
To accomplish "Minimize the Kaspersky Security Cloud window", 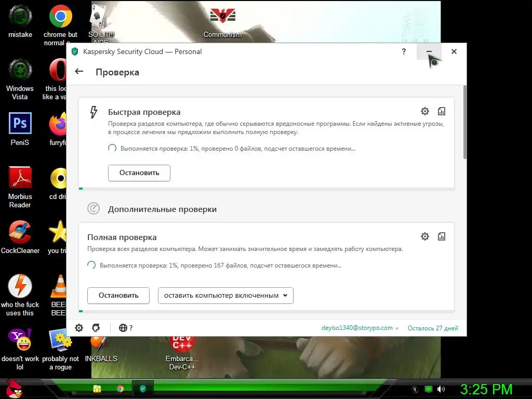I will pos(429,51).
